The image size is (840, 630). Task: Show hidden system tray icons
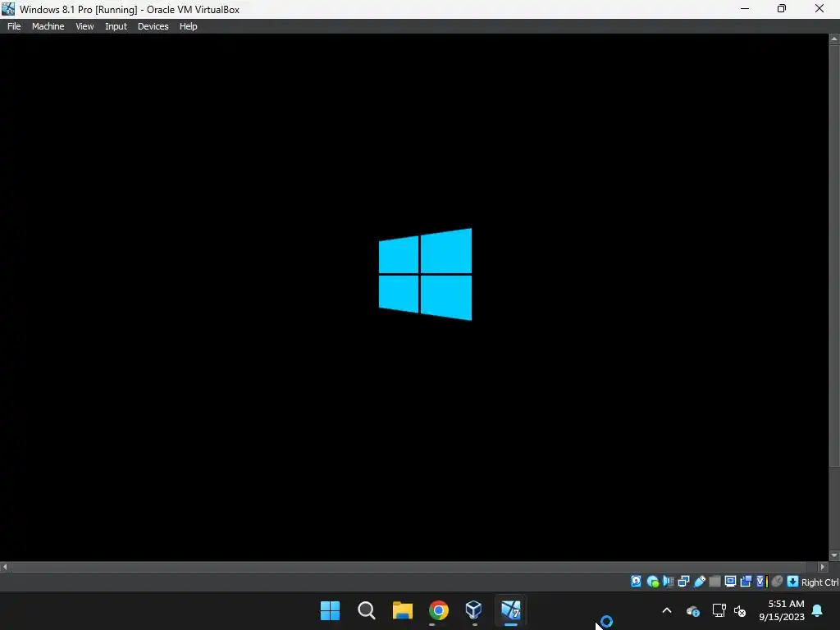[667, 610]
